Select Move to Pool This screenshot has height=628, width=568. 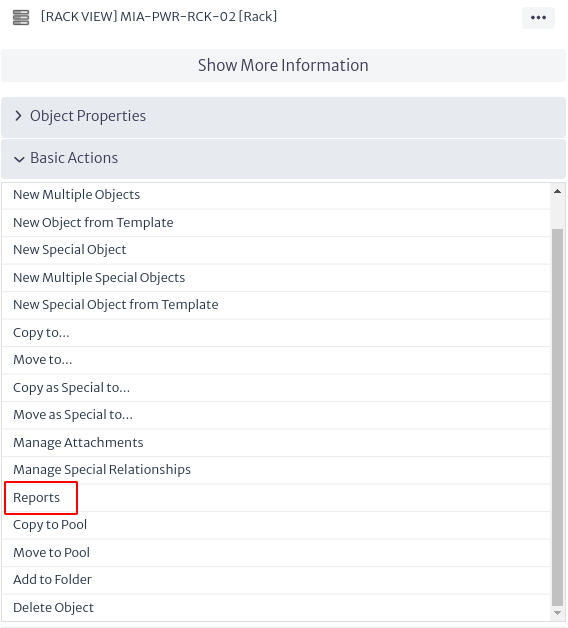[276, 553]
